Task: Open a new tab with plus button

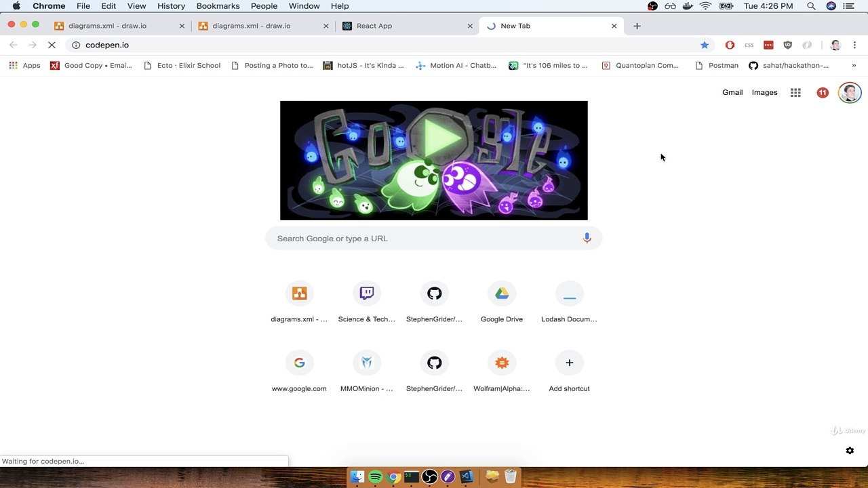Action: click(637, 26)
